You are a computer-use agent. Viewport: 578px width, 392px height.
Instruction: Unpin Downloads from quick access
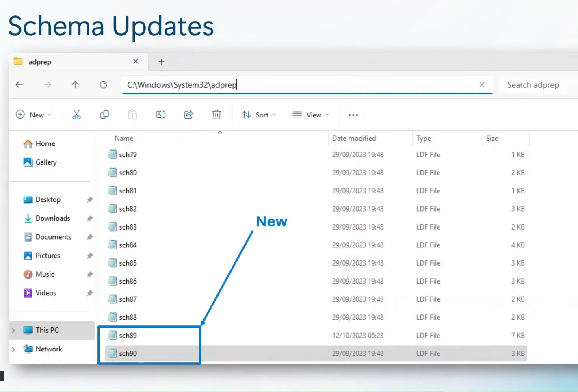(90, 218)
